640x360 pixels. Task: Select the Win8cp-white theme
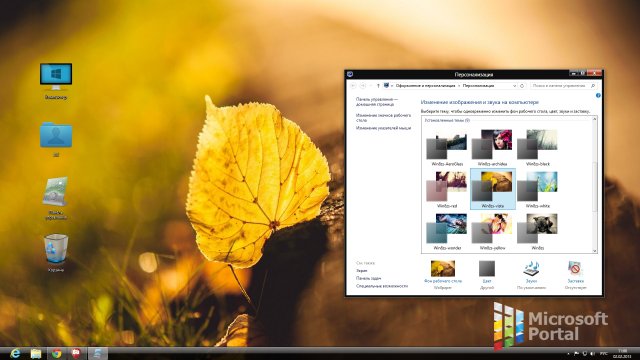pyautogui.click(x=538, y=189)
